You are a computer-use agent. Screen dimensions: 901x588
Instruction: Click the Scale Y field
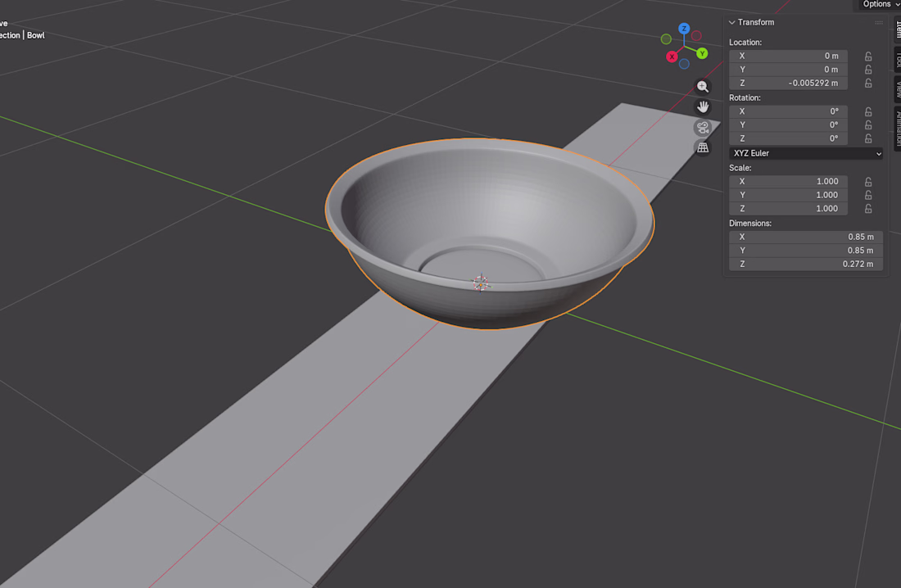(788, 195)
